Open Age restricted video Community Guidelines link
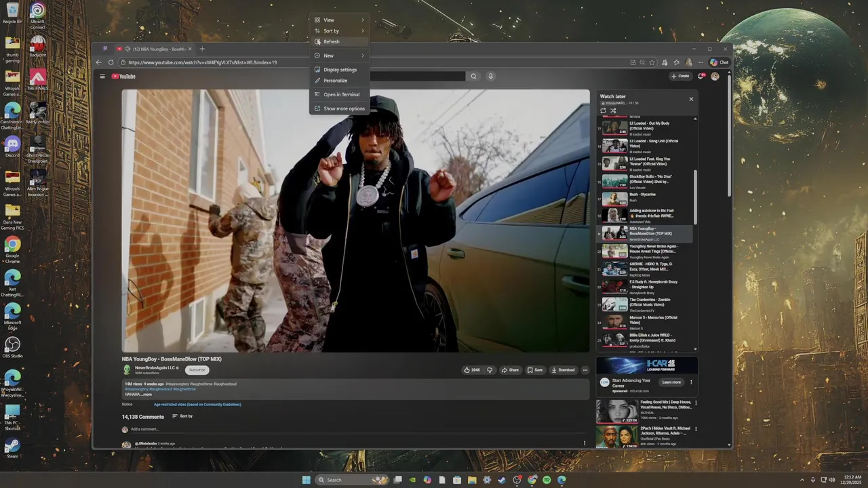The width and height of the screenshot is (868, 488). click(x=197, y=405)
